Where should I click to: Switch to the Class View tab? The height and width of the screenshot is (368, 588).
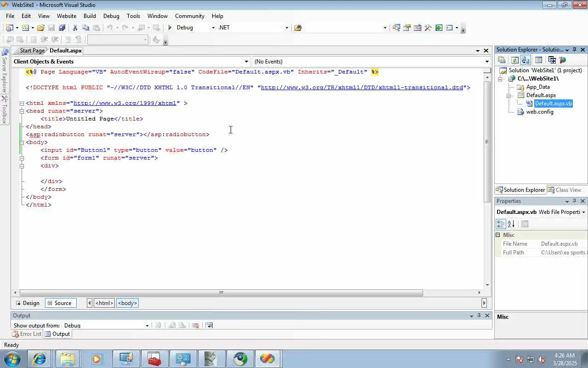coord(564,190)
